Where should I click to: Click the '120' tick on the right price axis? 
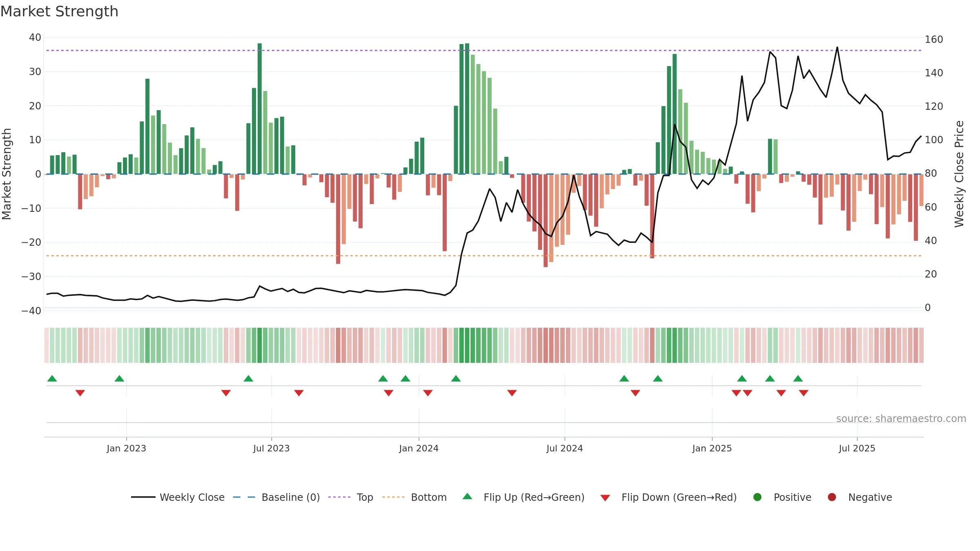[934, 107]
